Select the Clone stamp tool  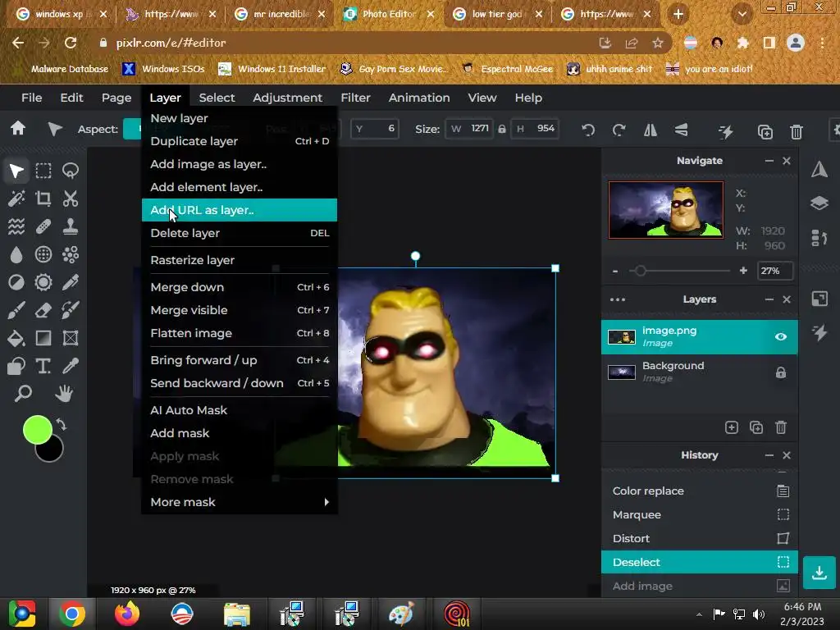tap(71, 226)
